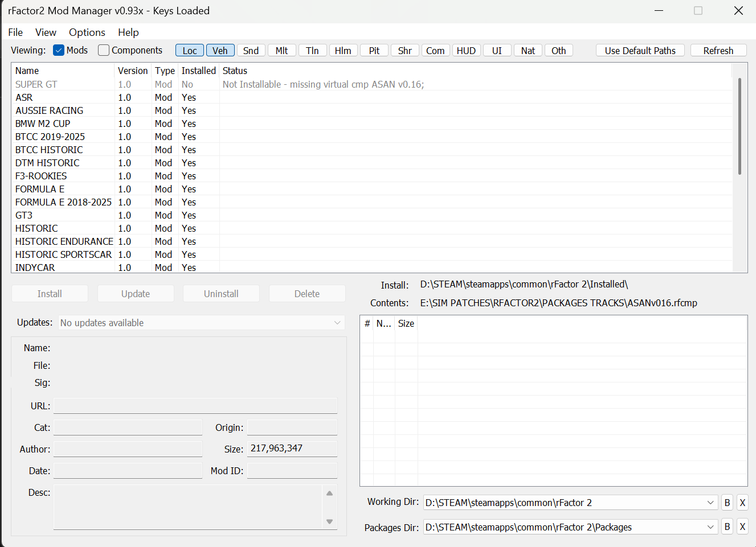Select the HISTORIC SPORTSCAR mod row

(x=372, y=254)
